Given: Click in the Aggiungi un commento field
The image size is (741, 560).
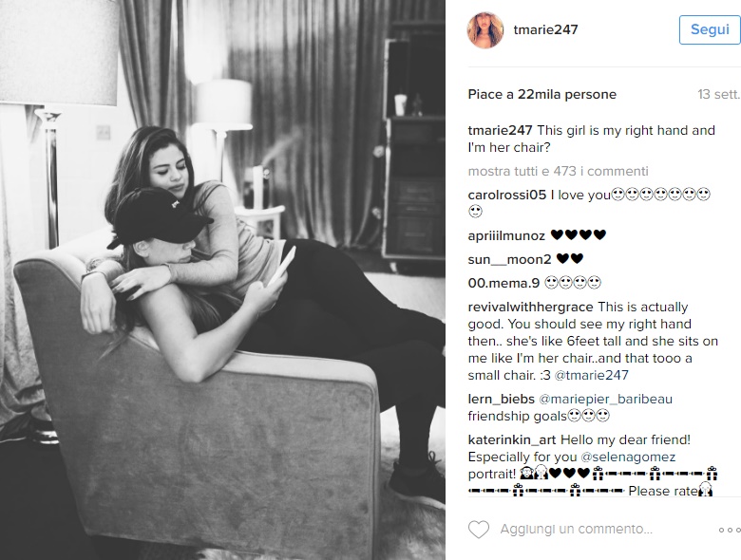Looking at the screenshot, I should (x=576, y=530).
